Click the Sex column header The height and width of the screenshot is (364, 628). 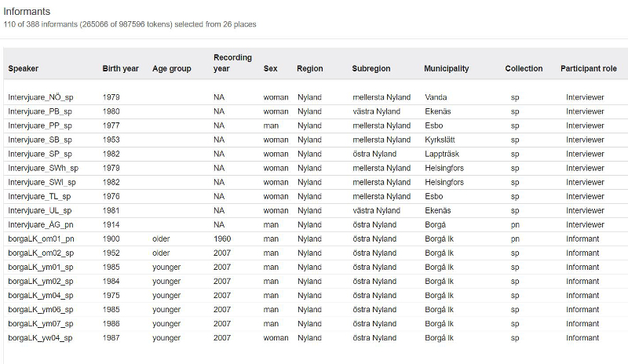[x=270, y=69]
